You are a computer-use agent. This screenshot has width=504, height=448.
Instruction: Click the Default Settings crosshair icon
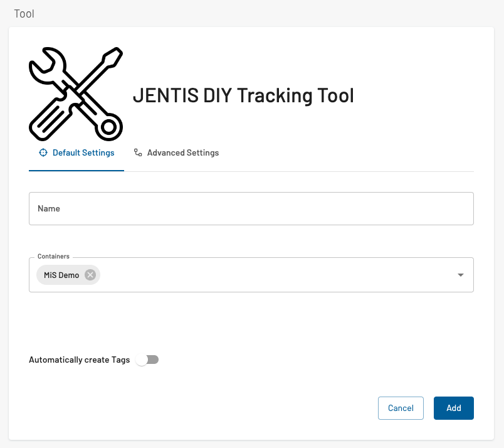43,152
